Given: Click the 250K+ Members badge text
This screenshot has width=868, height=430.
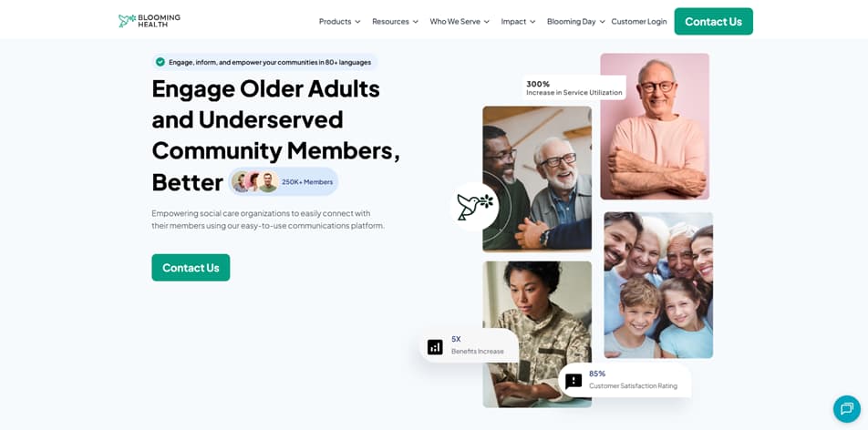Looking at the screenshot, I should pos(307,181).
